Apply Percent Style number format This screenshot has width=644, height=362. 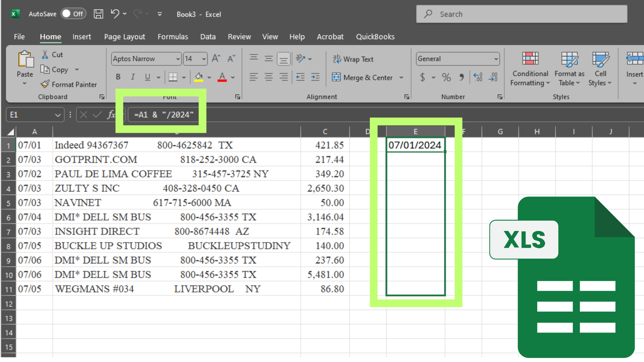coord(446,77)
